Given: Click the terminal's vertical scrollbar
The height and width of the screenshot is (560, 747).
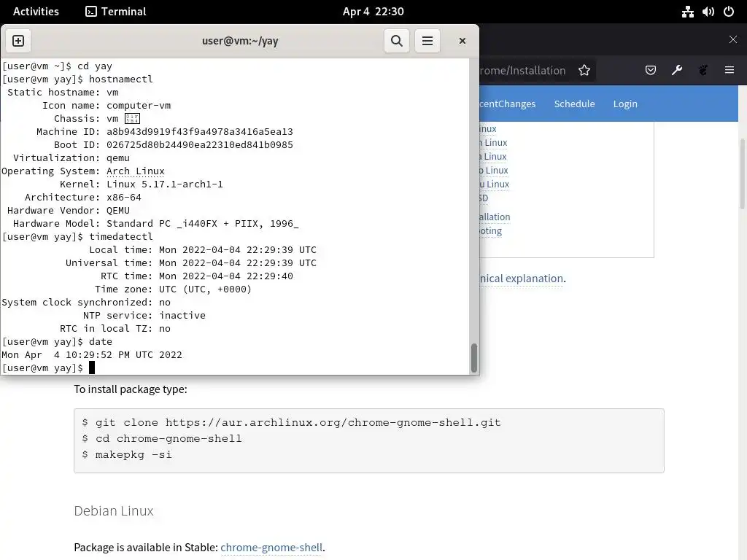Looking at the screenshot, I should 474,357.
